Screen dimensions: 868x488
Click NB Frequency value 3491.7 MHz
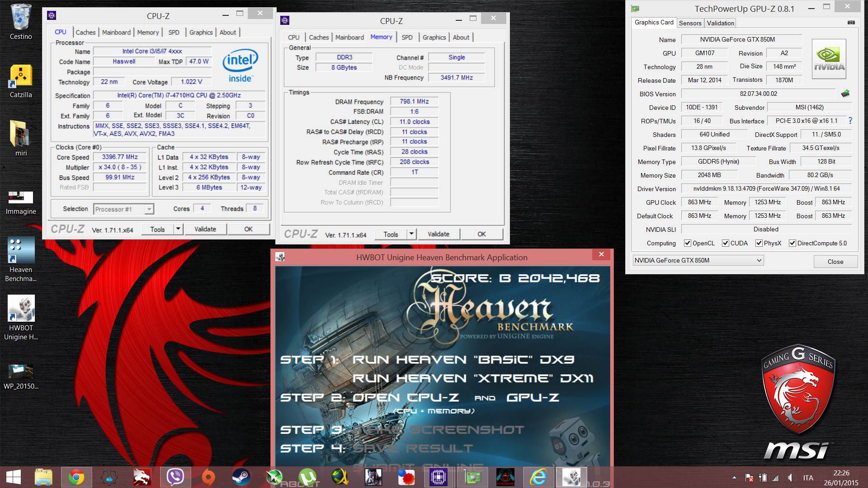coord(457,78)
